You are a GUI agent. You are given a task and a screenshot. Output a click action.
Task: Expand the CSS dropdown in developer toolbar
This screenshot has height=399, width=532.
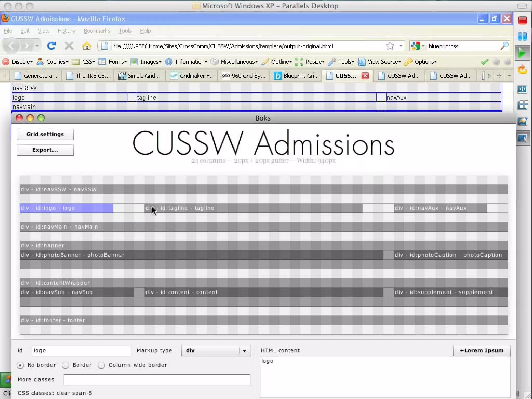[x=88, y=62]
